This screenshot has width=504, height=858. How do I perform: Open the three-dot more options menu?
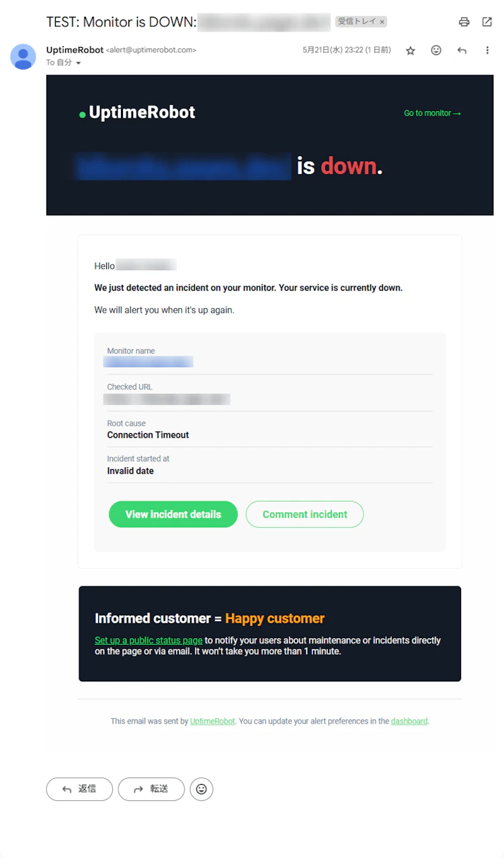point(487,50)
